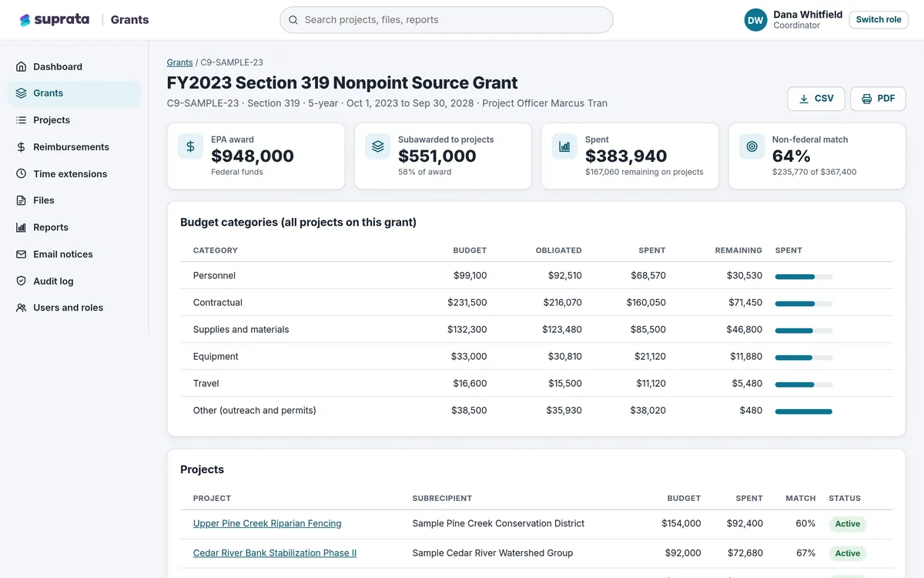Click the Dashboard home icon
Screen dimensions: 924x578
tap(21, 67)
